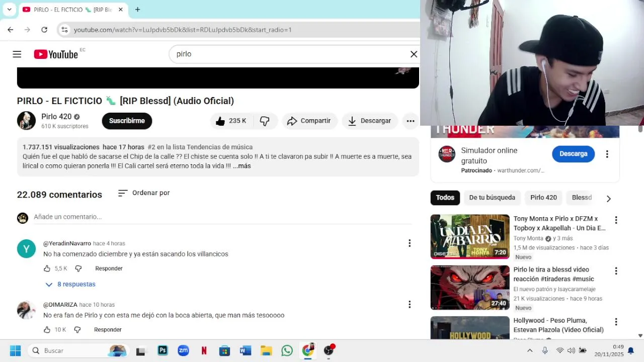
Task: Reply to DIMARIZA's comment
Action: click(x=108, y=330)
